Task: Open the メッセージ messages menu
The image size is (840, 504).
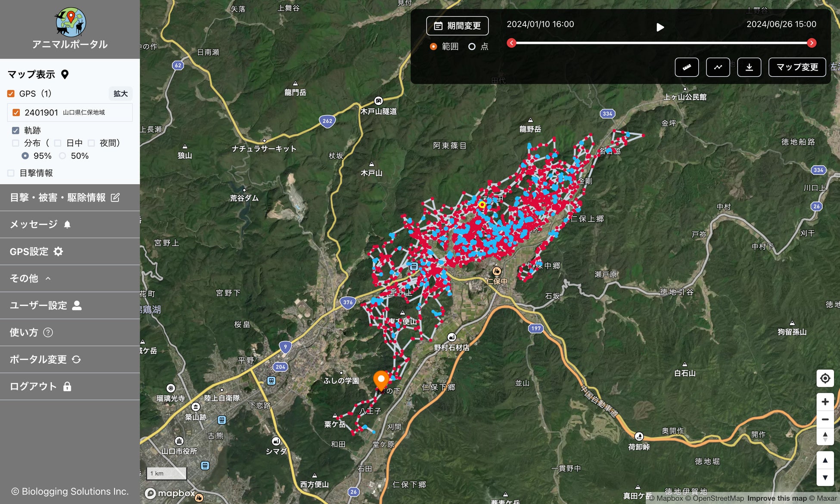Action: tap(40, 224)
